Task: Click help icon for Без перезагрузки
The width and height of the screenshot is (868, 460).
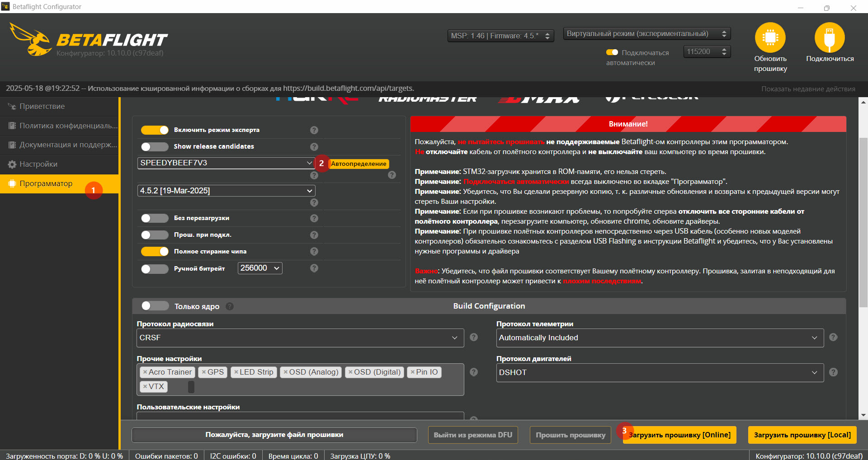Action: [x=314, y=218]
